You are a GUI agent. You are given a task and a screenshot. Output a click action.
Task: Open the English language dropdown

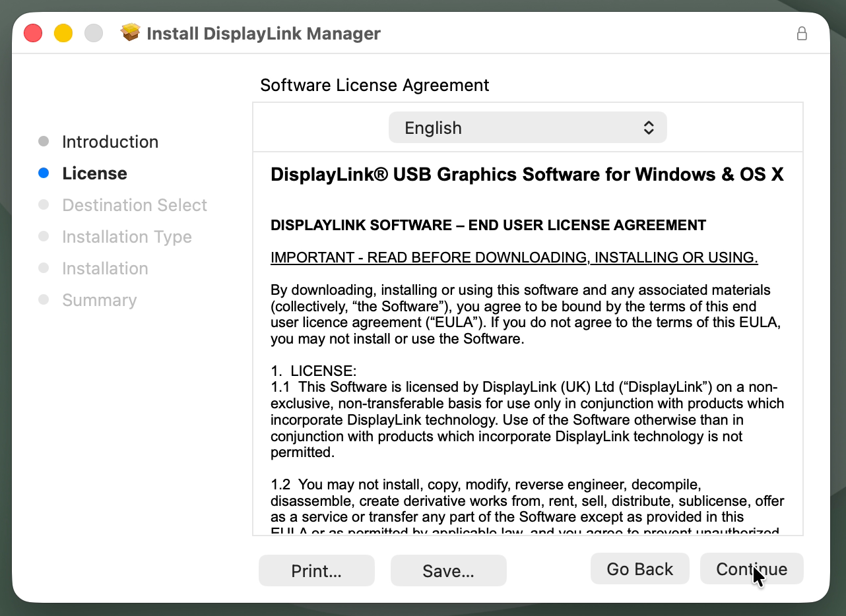(x=527, y=127)
